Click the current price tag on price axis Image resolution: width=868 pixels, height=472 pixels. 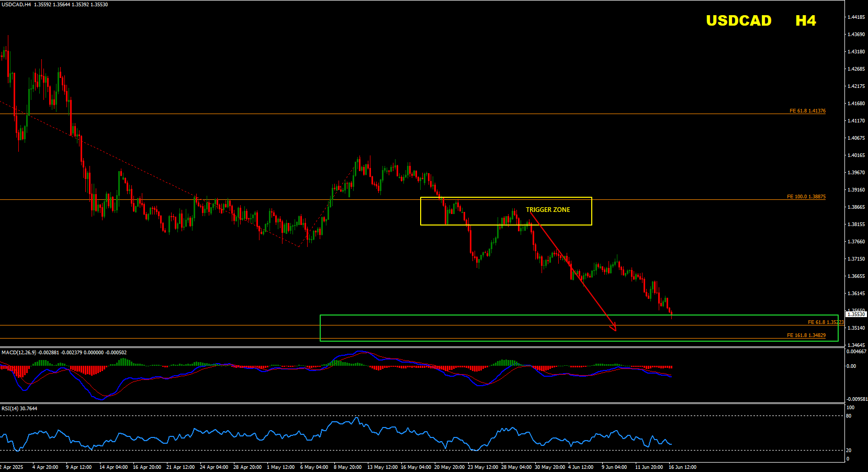[x=856, y=314]
